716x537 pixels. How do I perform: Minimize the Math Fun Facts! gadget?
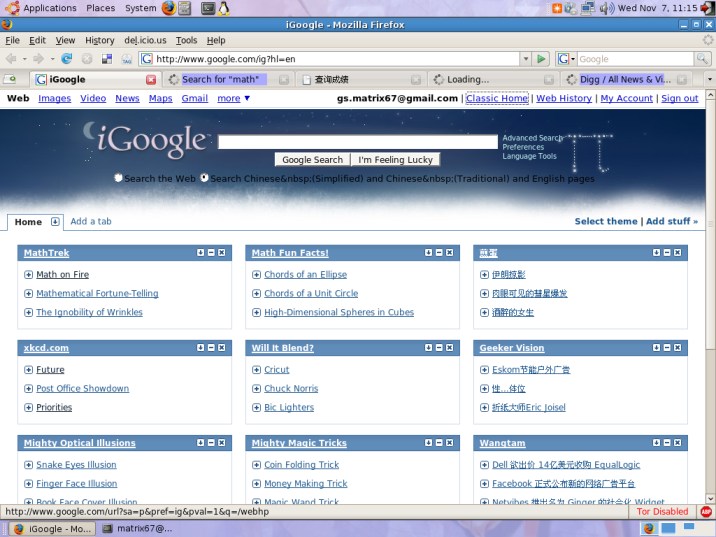coord(439,253)
